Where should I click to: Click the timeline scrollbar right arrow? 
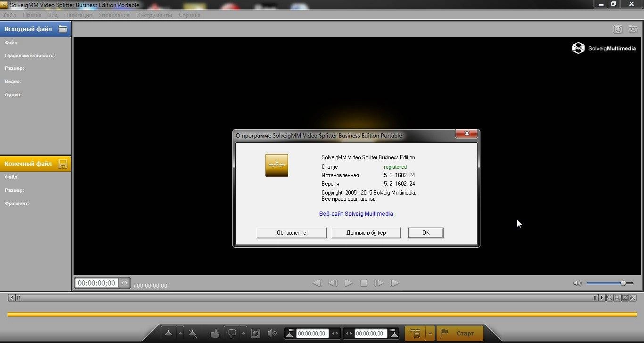coord(602,298)
